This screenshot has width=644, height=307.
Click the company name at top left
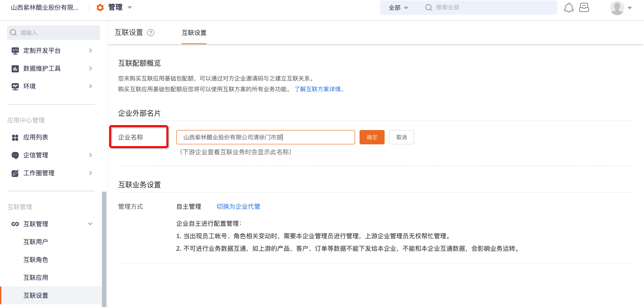(45, 8)
